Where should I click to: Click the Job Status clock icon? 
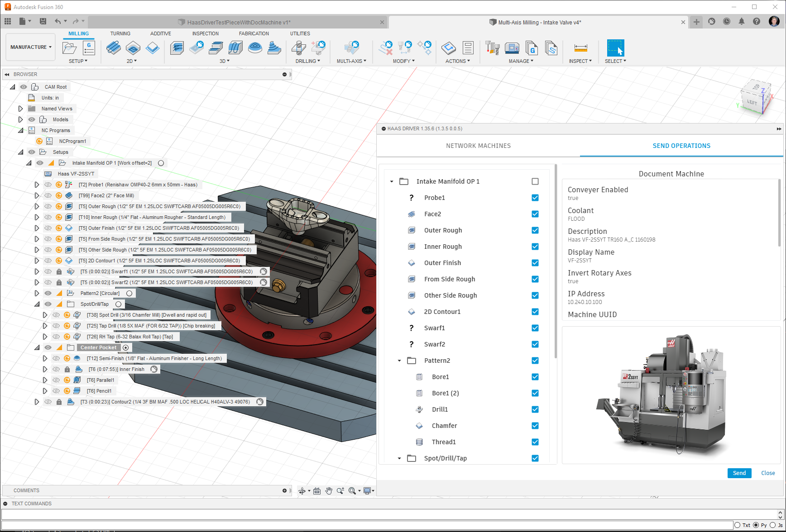727,21
